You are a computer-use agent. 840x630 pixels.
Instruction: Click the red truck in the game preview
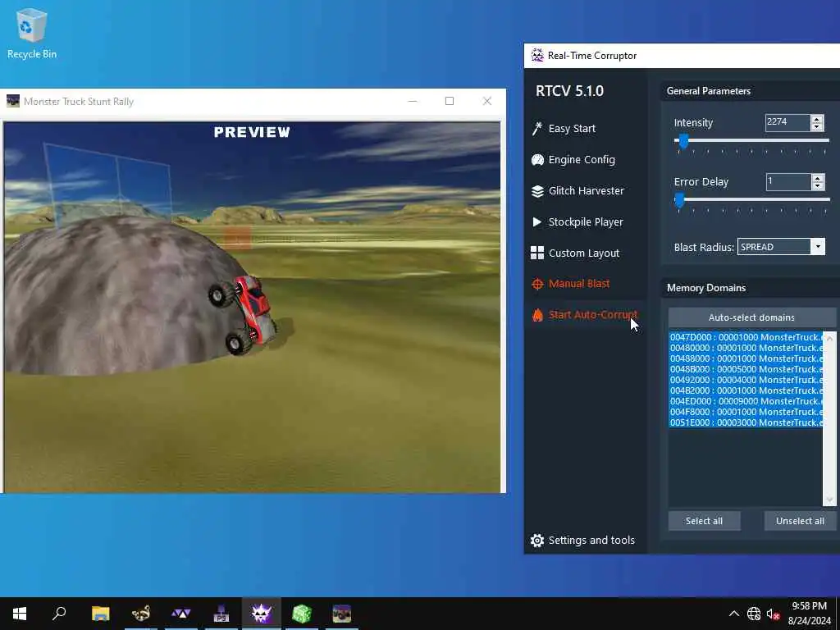[246, 313]
